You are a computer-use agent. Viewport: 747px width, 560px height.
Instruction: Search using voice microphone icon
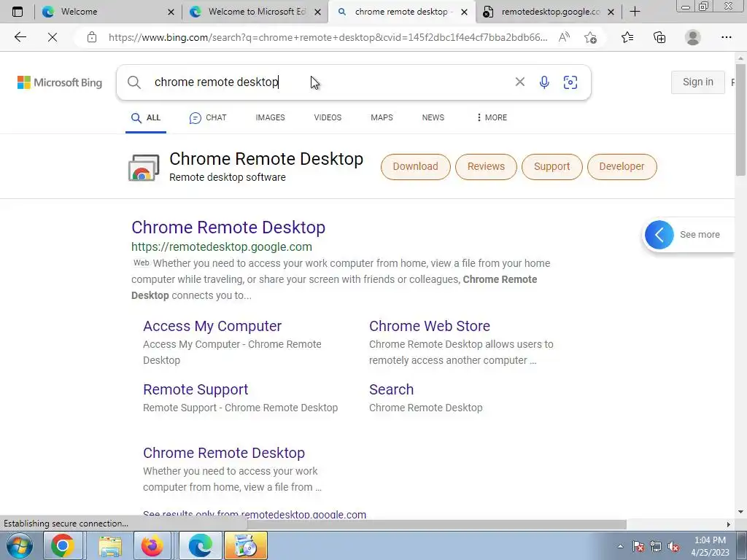(x=544, y=82)
